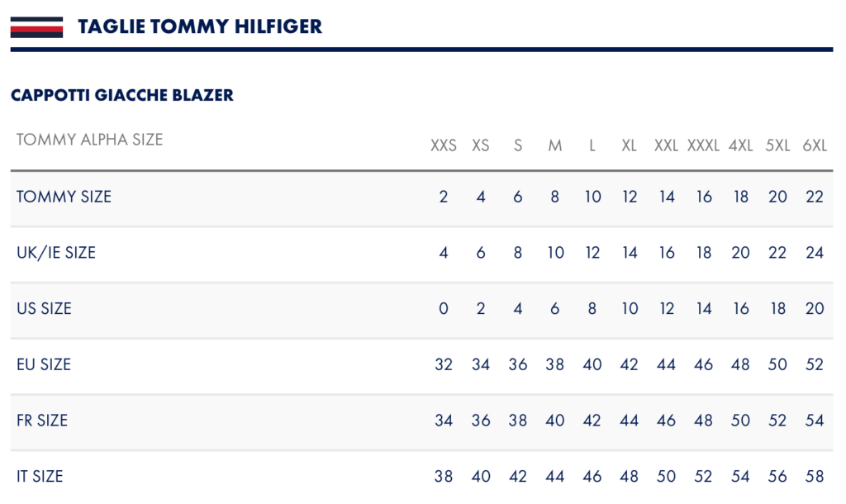Click the TOMMY ALPHA SIZE header label
The width and height of the screenshot is (846, 504).
(x=89, y=140)
